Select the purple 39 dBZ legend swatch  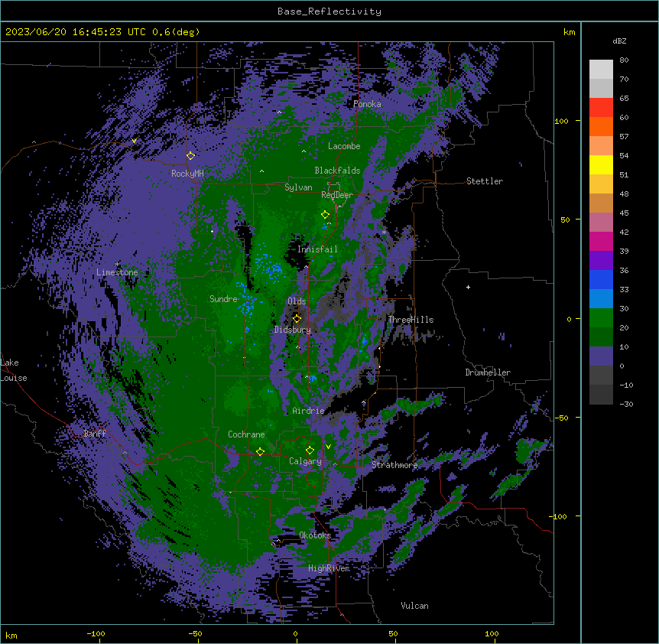[x=601, y=260]
